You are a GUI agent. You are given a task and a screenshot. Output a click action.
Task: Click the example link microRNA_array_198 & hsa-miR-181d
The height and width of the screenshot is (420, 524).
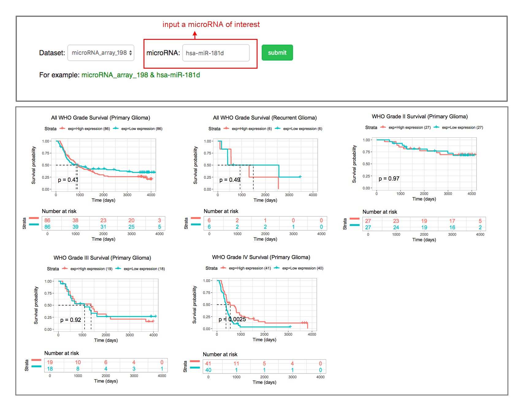tap(140, 75)
